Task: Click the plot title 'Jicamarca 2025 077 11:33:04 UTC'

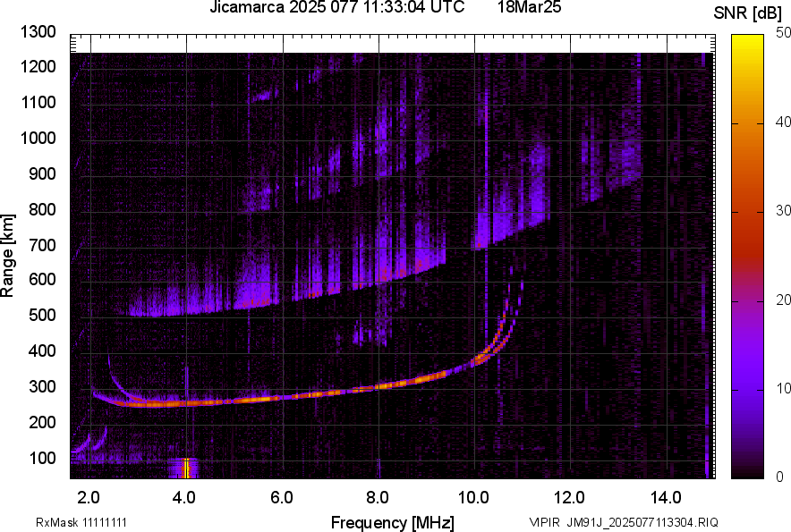Action: click(337, 7)
